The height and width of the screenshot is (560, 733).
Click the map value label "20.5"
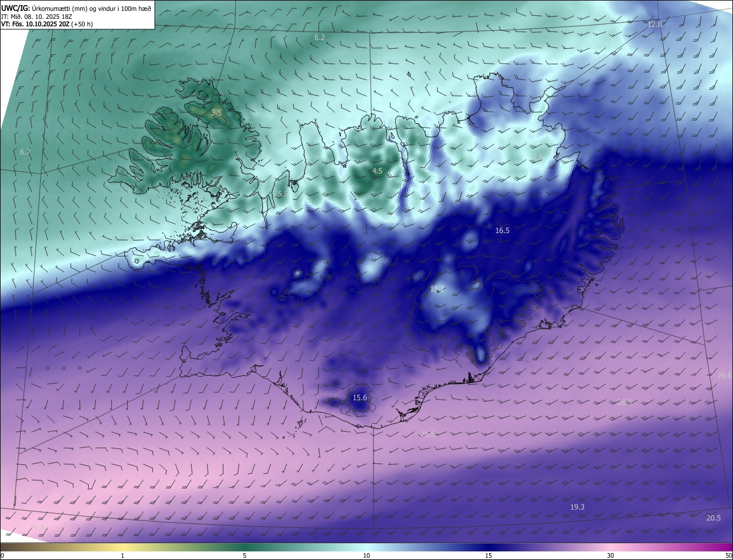(x=714, y=518)
